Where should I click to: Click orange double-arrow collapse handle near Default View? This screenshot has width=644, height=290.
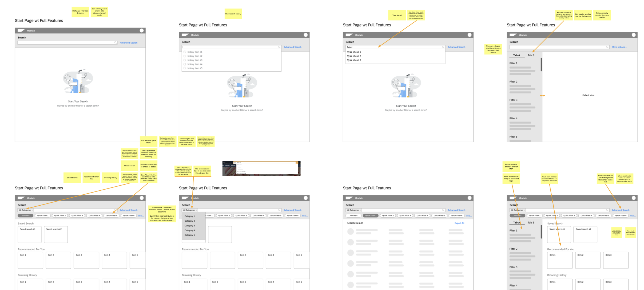point(542,96)
